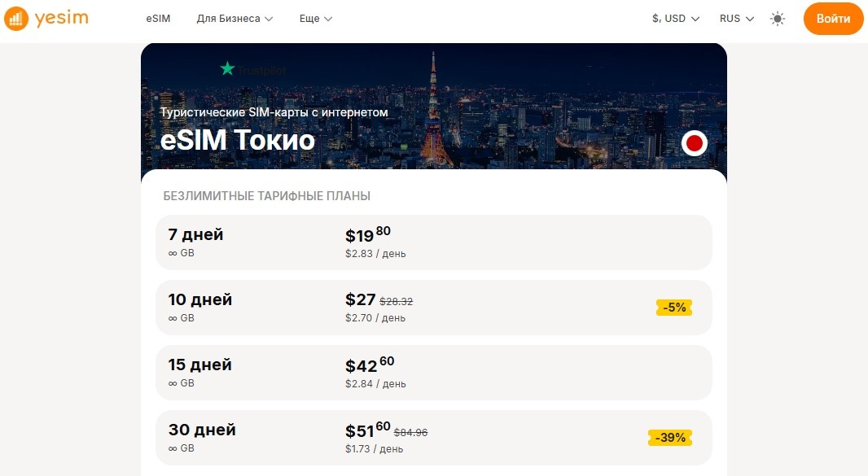Screen dimensions: 868x476
Task: Open the eSIM menu item
Action: tap(159, 19)
